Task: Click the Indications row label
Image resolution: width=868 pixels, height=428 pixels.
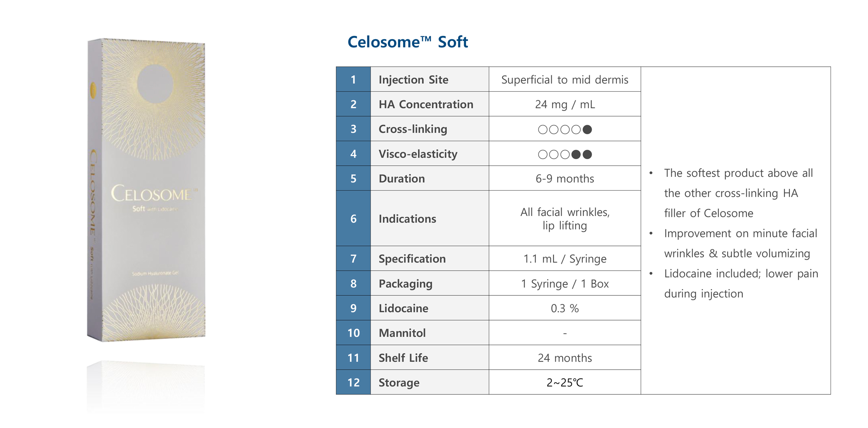Action: click(x=407, y=219)
